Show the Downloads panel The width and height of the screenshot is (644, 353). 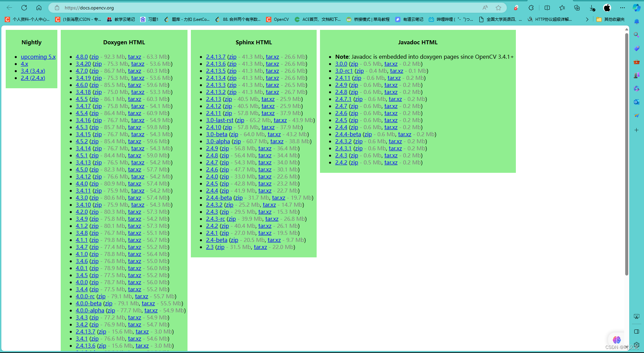coord(592,8)
